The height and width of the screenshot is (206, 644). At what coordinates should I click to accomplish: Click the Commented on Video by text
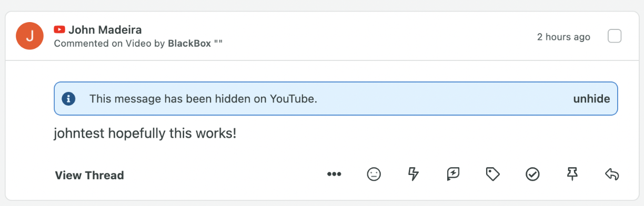[109, 43]
